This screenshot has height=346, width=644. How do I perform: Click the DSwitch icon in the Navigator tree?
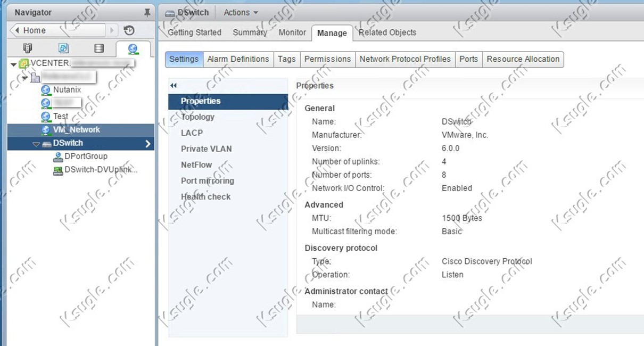[47, 144]
